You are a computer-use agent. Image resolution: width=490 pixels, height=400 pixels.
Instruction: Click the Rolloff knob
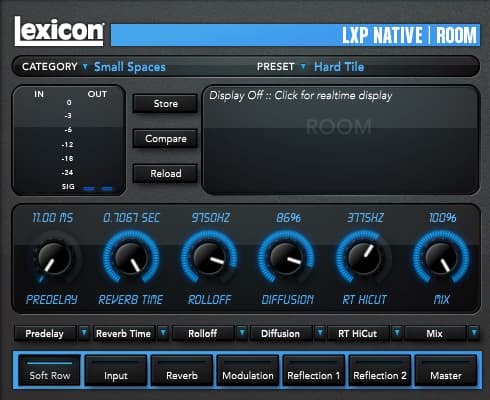click(x=209, y=258)
